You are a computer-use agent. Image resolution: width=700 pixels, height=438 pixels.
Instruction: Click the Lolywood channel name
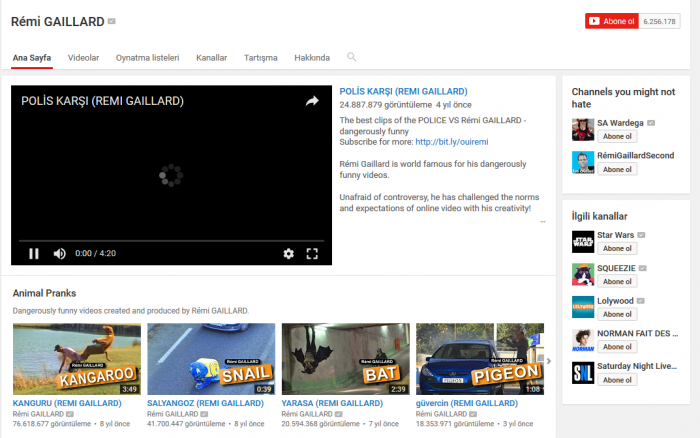click(615, 301)
